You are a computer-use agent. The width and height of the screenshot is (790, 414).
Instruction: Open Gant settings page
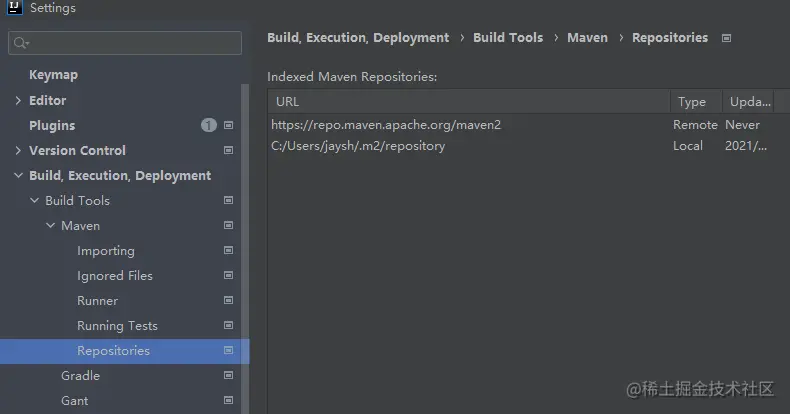pyautogui.click(x=74, y=401)
